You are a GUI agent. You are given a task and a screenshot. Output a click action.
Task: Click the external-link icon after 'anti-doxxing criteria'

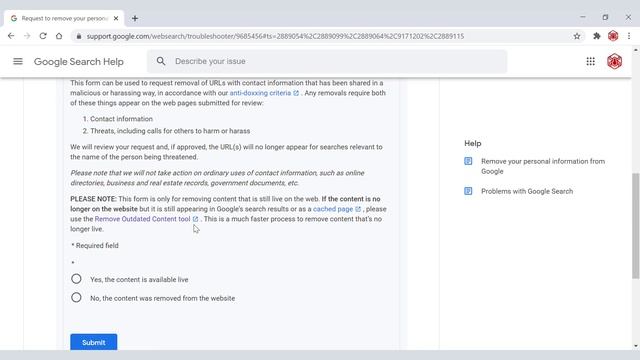coord(296,93)
